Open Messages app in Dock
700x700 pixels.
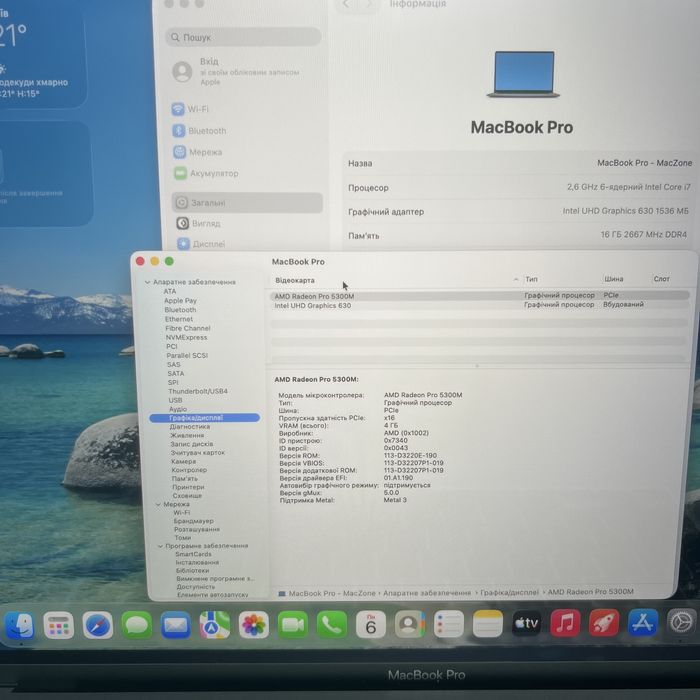coord(137,625)
